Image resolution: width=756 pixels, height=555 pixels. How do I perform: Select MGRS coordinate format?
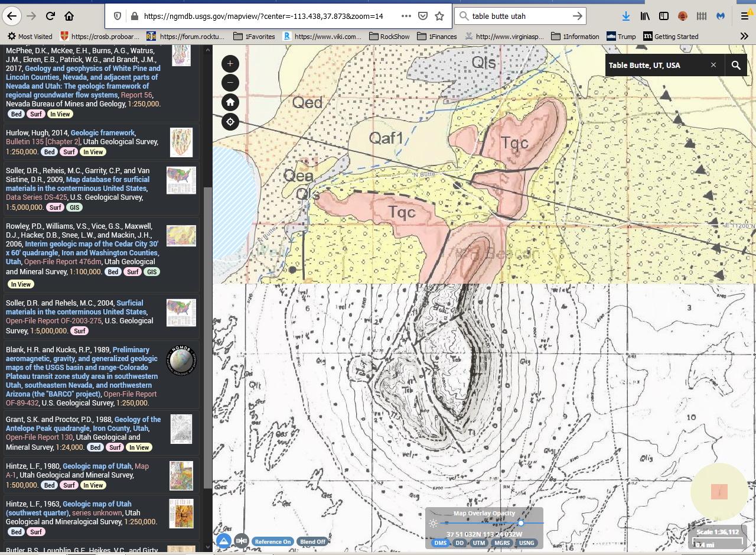click(x=502, y=543)
